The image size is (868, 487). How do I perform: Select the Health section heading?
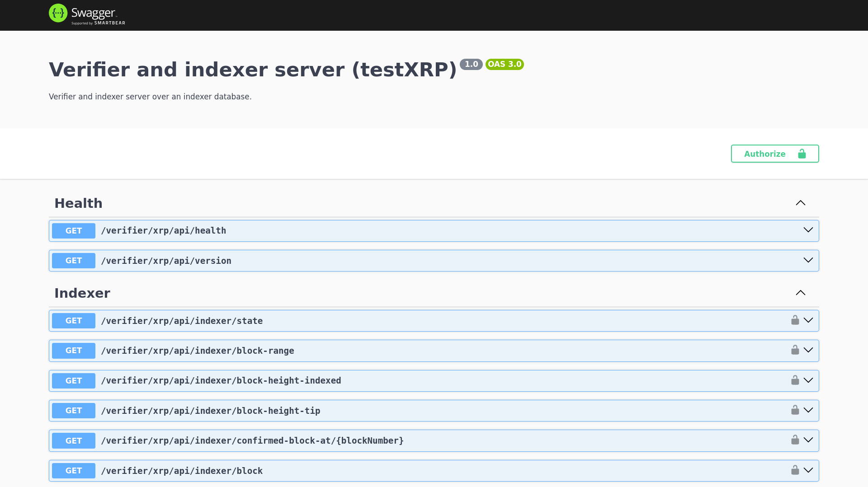[x=78, y=203]
